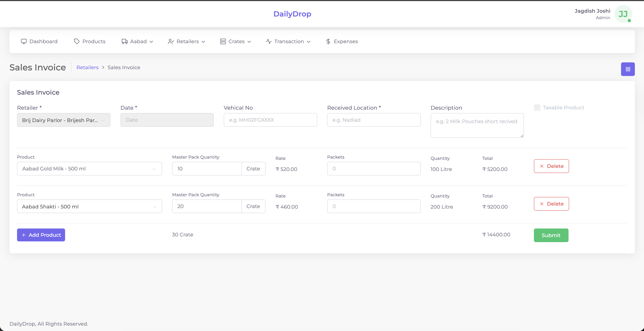Open the Aabad navigation menu
Viewport: 644px width, 331px height.
pyautogui.click(x=138, y=41)
